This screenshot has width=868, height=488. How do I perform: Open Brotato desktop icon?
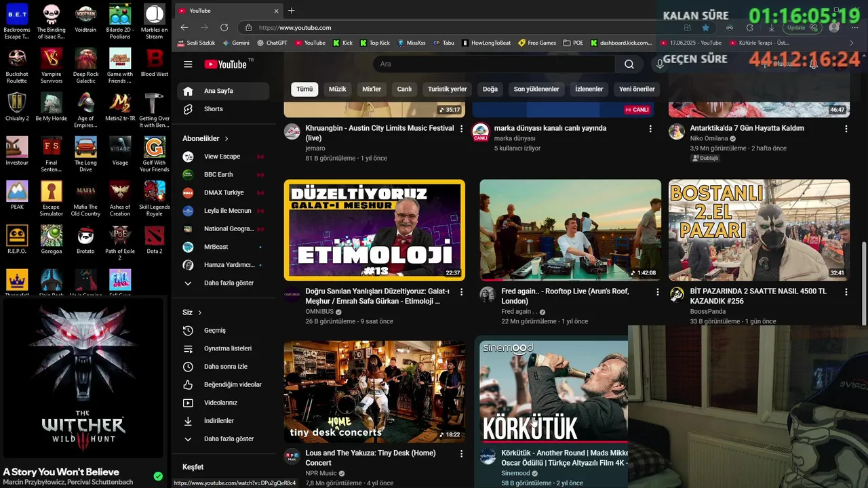click(85, 239)
